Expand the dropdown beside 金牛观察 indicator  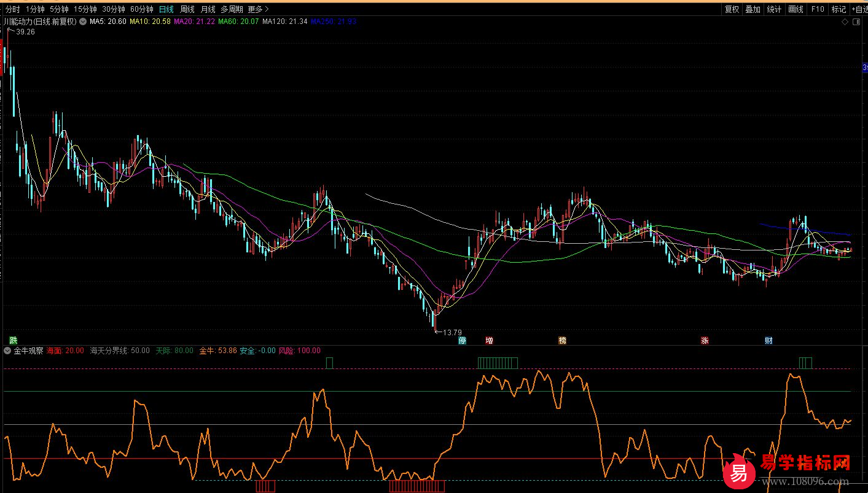(7, 351)
